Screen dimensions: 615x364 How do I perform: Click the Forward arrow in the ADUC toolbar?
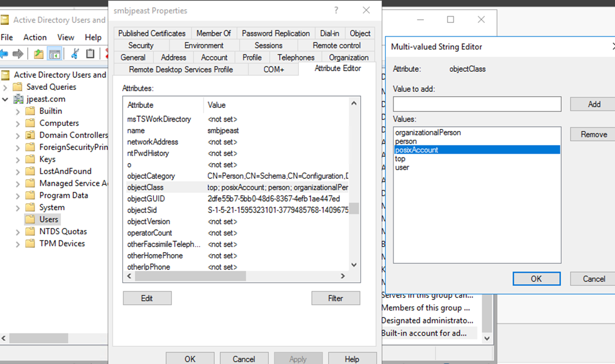pyautogui.click(x=18, y=54)
